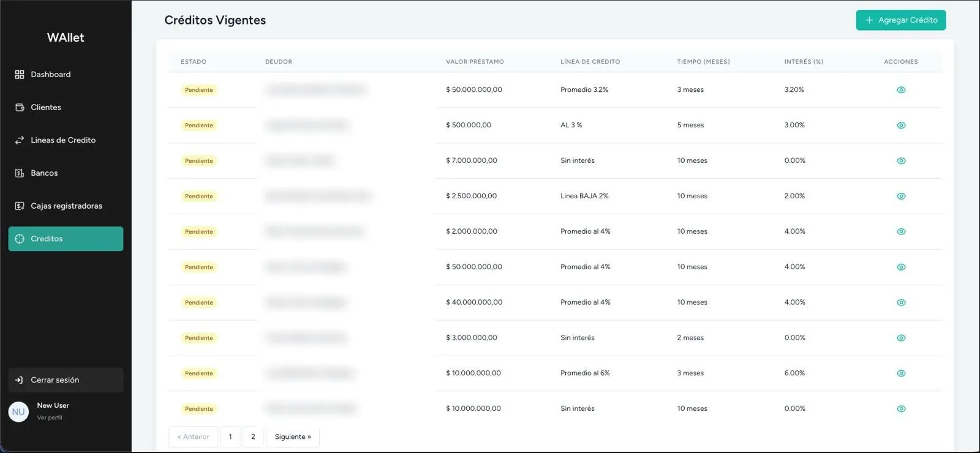This screenshot has height=453, width=980.
Task: Click eye icon on $ 2.000.000,00 row
Action: tap(901, 232)
